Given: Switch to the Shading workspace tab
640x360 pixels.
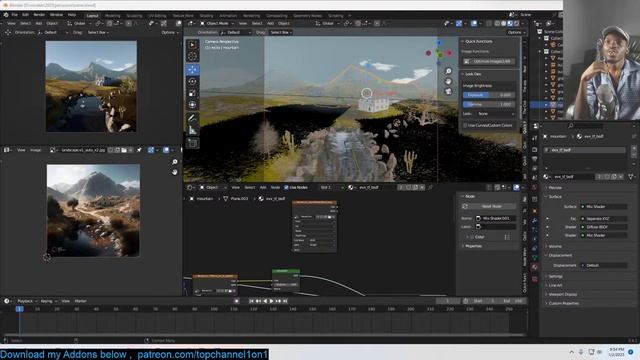Looking at the screenshot, I should (206, 16).
